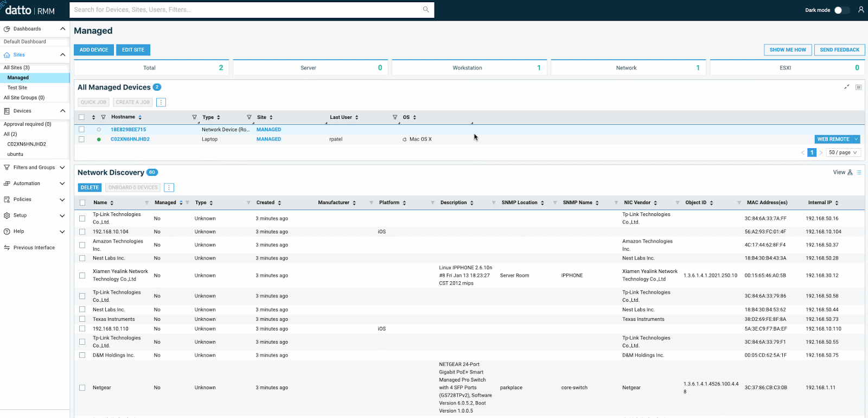This screenshot has width=868, height=418.
Task: Check the box for Amazon Technologies Inc. row
Action: [82, 245]
